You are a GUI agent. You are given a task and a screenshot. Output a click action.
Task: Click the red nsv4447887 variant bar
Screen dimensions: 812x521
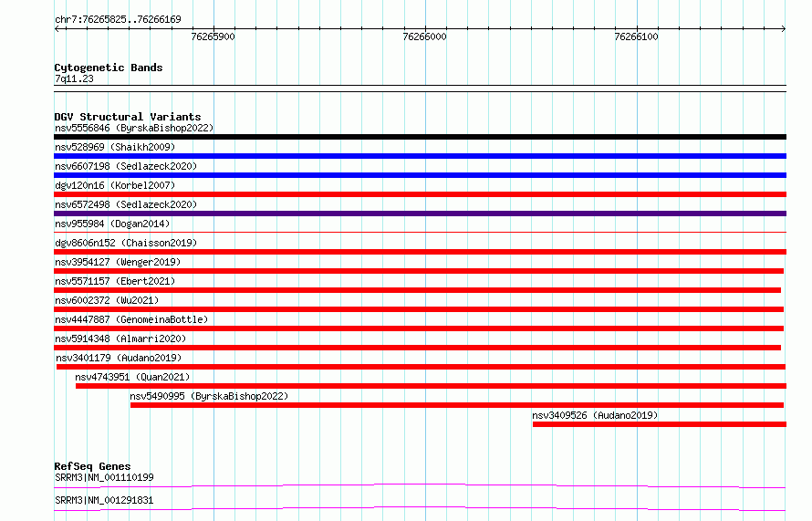pyautogui.click(x=419, y=328)
